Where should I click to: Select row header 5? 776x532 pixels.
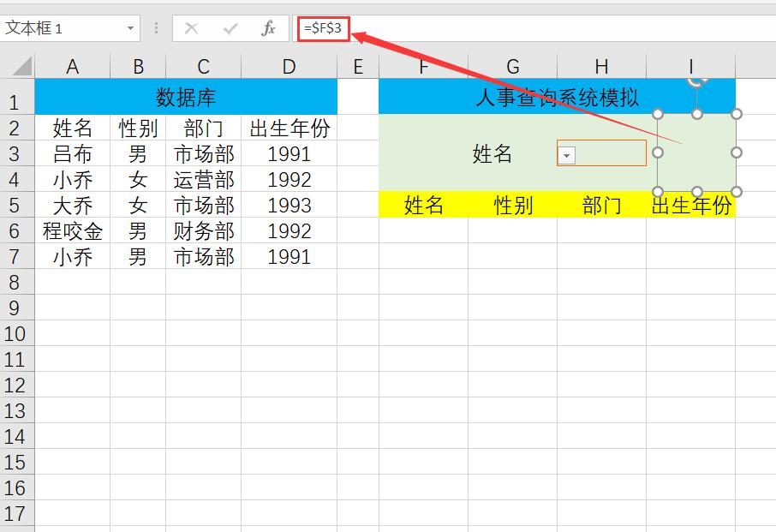[15, 205]
